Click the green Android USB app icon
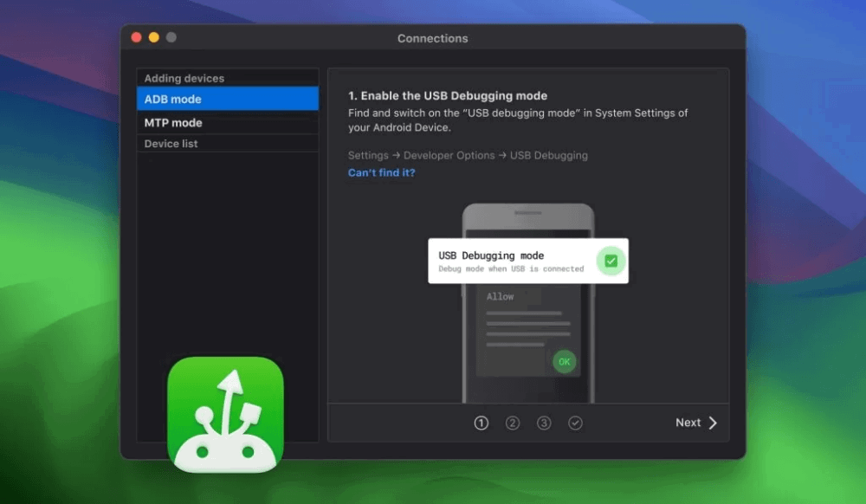Viewport: 866px width, 504px height. (225, 414)
